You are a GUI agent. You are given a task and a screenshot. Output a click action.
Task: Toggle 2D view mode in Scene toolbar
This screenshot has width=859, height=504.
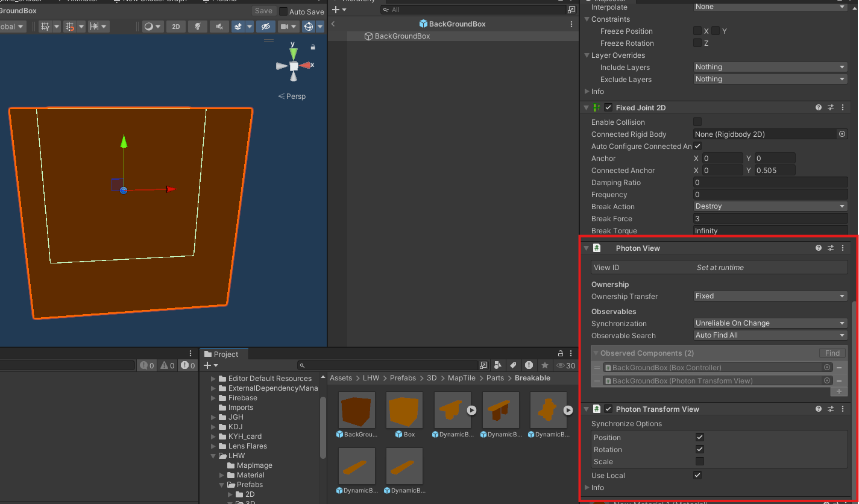[175, 27]
